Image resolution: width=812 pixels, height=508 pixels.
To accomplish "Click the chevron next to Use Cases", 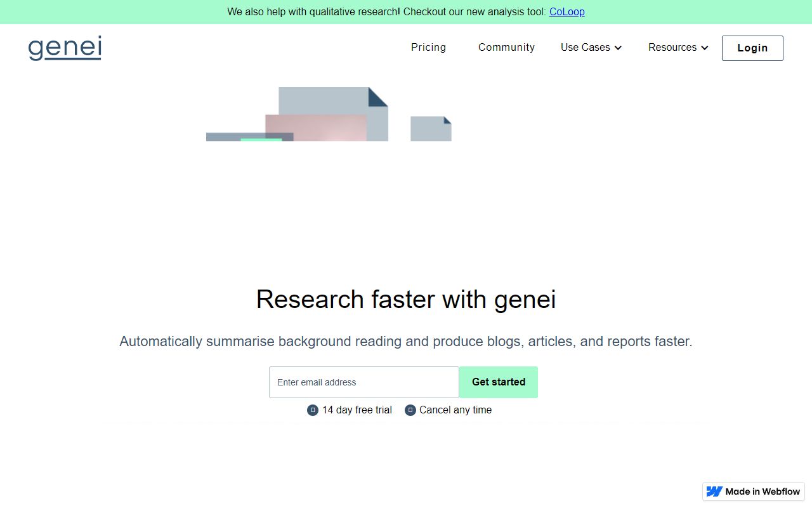I will 618,48.
